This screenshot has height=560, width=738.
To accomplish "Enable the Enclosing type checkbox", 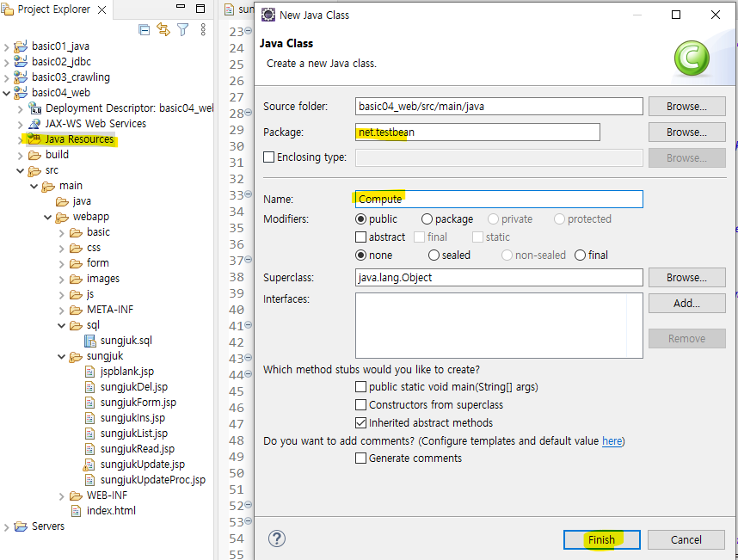I will 268,157.
